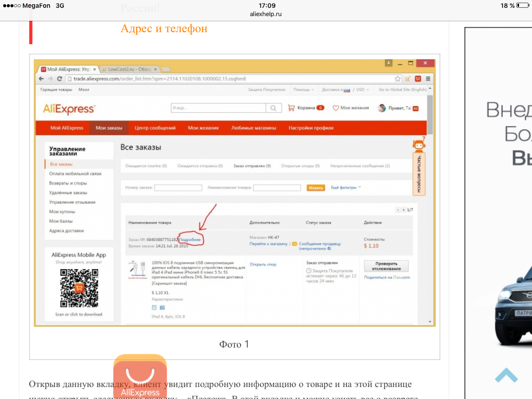Click the Я ищу search field
Screen dimensions: 532x399
point(219,108)
